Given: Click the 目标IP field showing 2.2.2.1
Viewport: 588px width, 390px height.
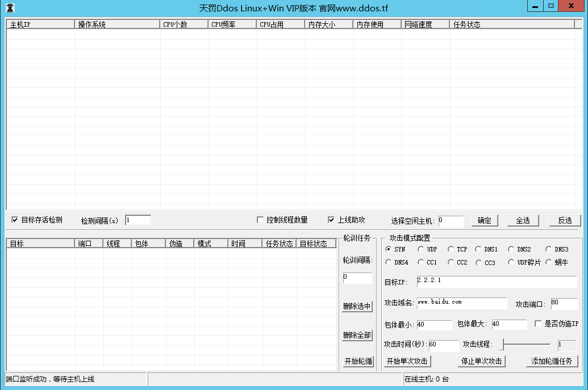Looking at the screenshot, I should [x=497, y=282].
